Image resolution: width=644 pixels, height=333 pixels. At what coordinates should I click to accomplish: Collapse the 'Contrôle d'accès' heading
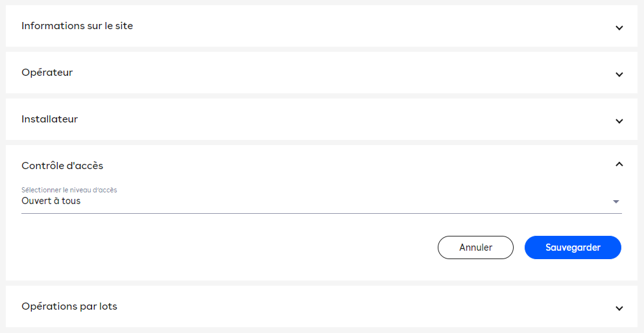62,166
